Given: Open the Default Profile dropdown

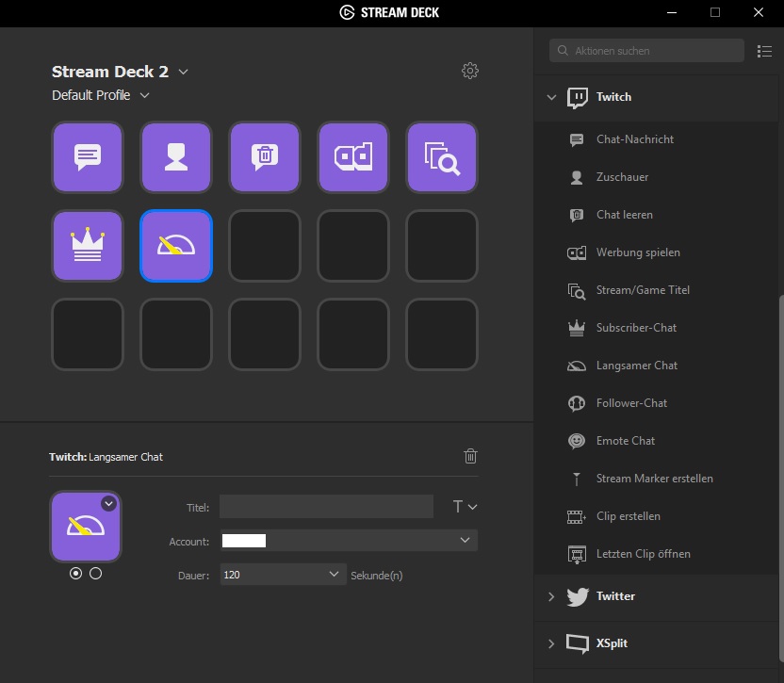Looking at the screenshot, I should pos(144,95).
